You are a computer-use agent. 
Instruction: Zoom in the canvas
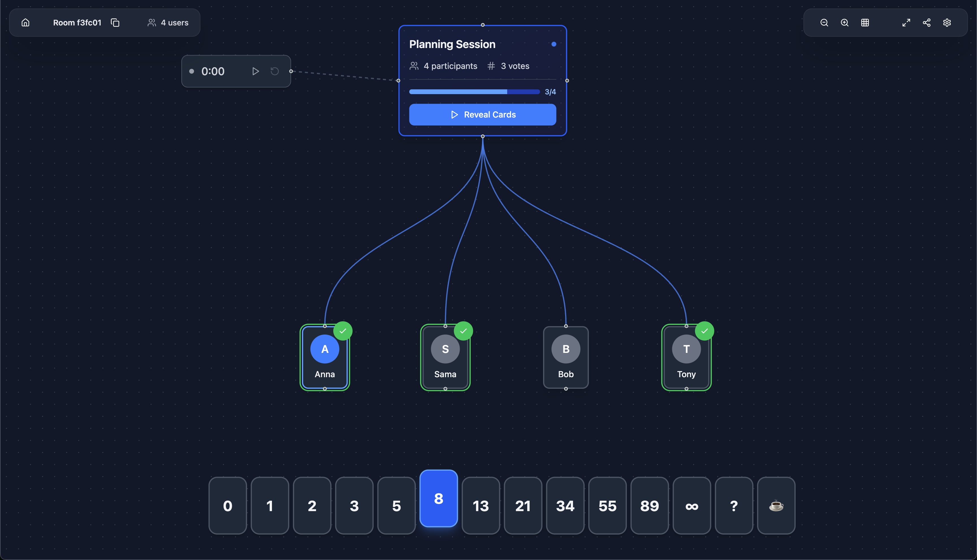click(x=844, y=23)
